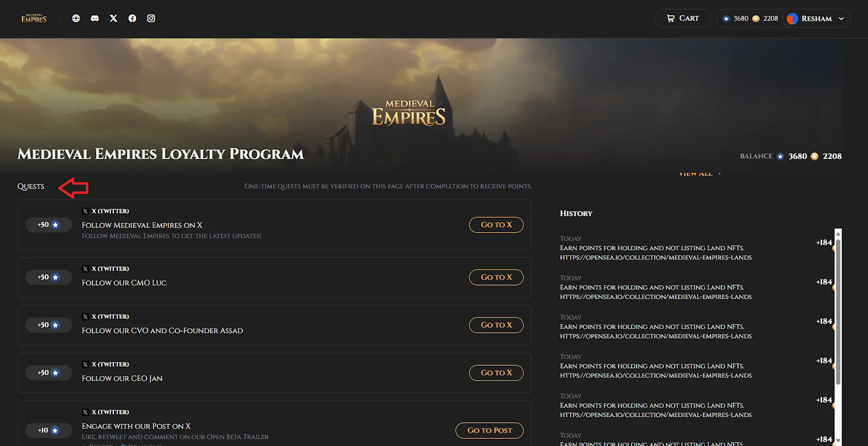Image resolution: width=868 pixels, height=446 pixels.
Task: Open the Discord icon link
Action: 95,18
